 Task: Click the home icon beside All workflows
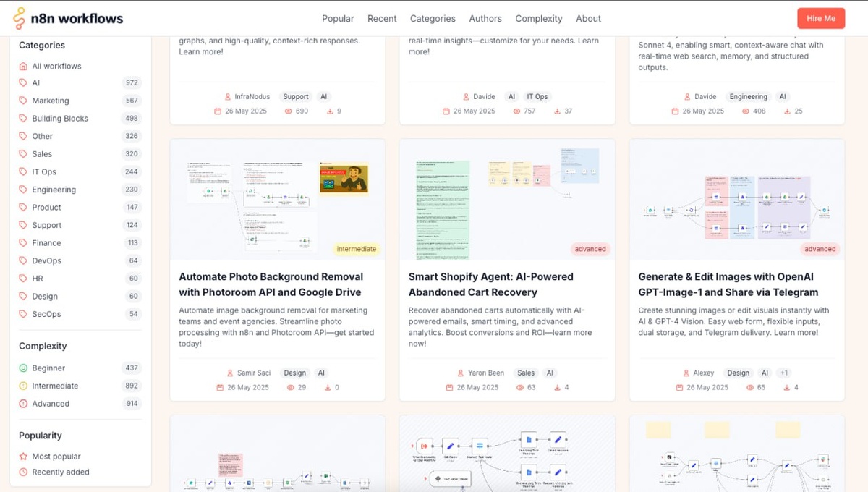24,66
